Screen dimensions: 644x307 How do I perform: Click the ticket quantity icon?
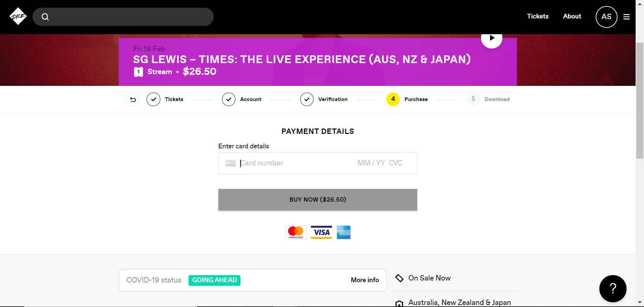coord(139,72)
